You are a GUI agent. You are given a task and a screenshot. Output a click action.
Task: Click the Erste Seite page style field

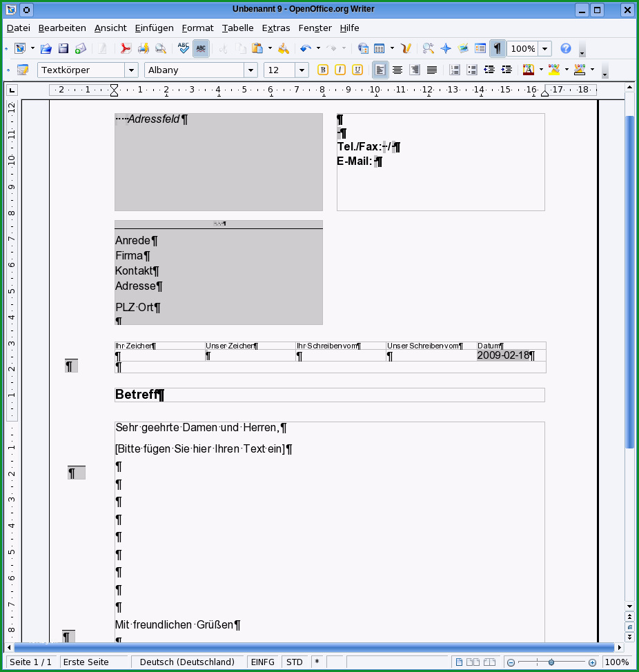(x=94, y=662)
